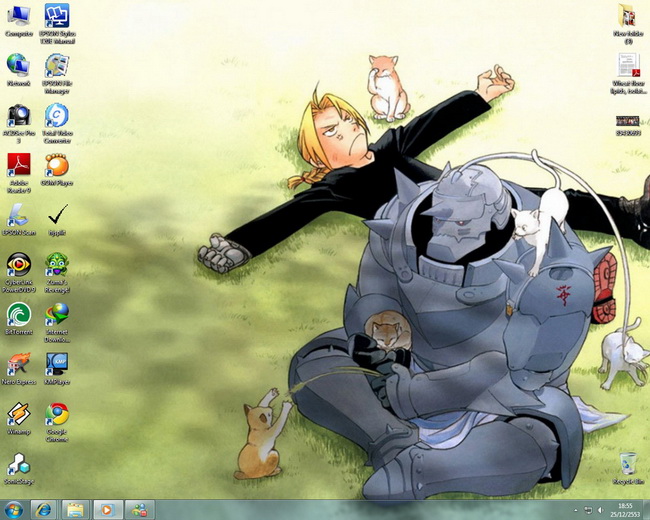Open the Computer desktop icon
Image resolution: width=650 pixels, height=520 pixels.
19,21
